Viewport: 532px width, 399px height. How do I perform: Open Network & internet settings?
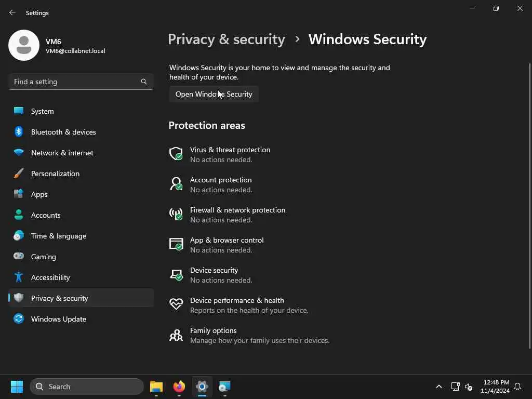pos(81,152)
